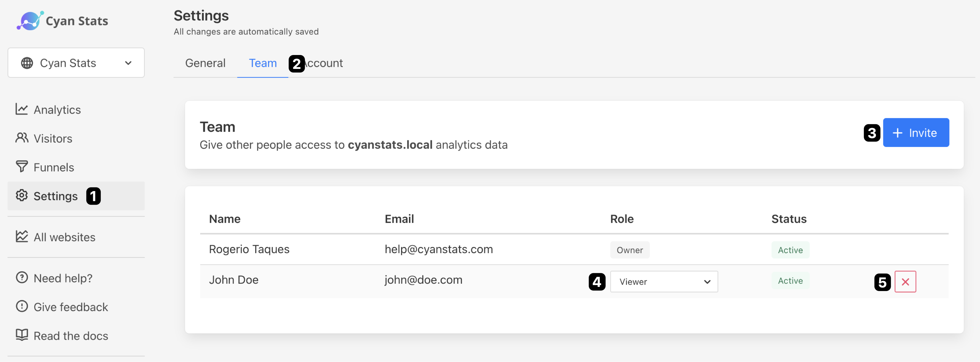Expand the Cyan Stats workspace dropdown
Screen dimensions: 980x362
[76, 62]
